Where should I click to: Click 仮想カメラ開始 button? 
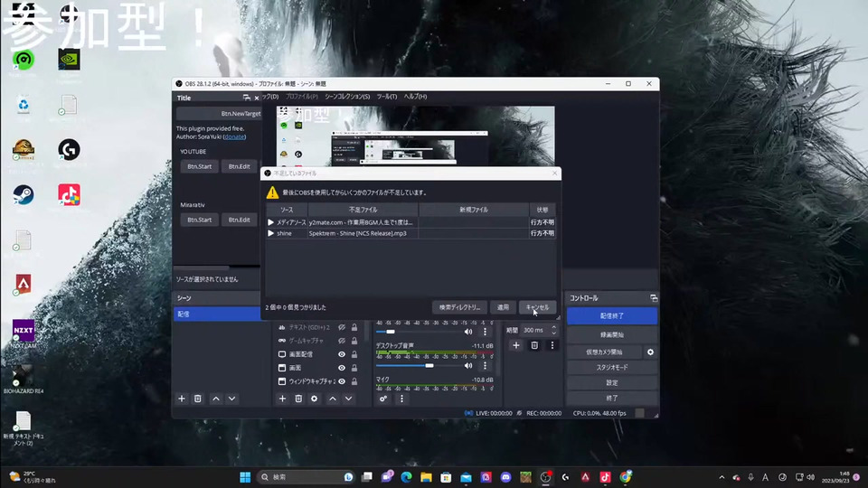click(604, 352)
